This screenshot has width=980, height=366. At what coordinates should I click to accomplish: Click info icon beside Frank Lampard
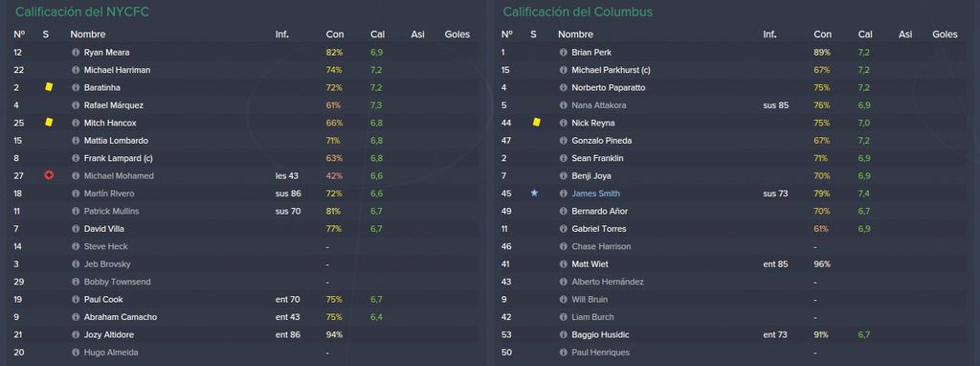point(76,158)
